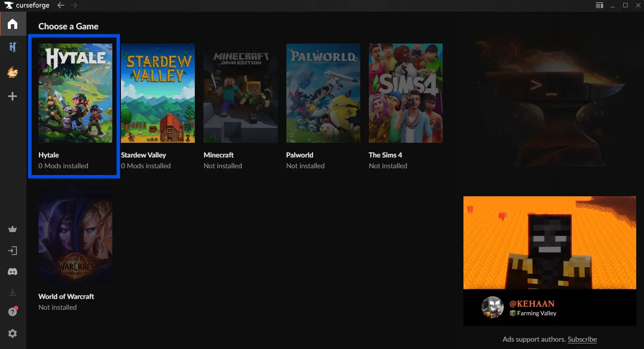Viewport: 644px width, 349px height.
Task: Click the Subscribe link below the ad
Action: point(582,340)
